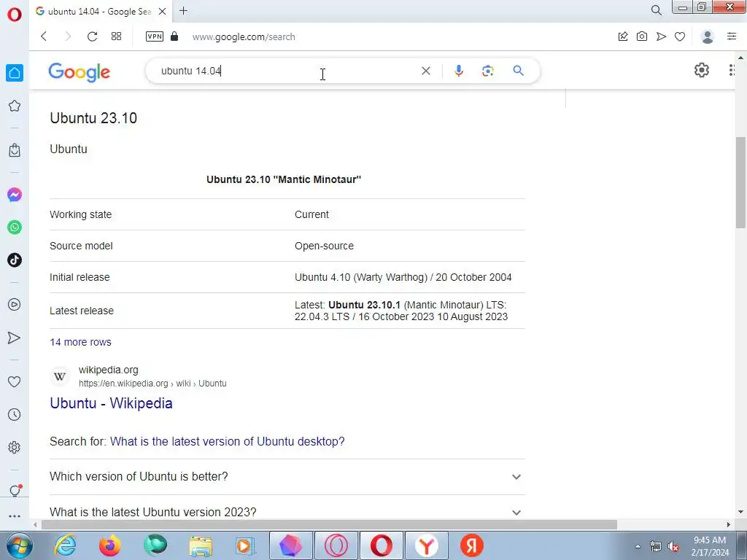
Task: Click the Google logo
Action: 79,72
